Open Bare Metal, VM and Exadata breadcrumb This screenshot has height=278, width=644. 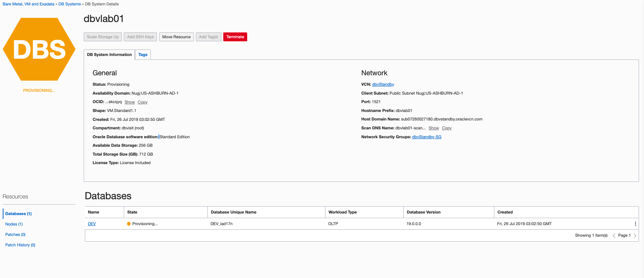pyautogui.click(x=29, y=4)
